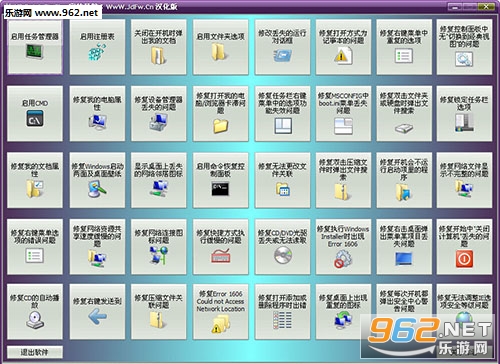Choose 修复快捷方式执行缓慢的问题 keyboard tile
This screenshot has width=500, height=364.
tap(221, 247)
